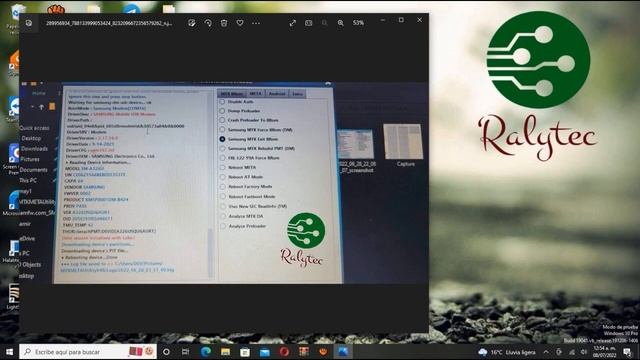Open File Explorer from the taskbar
640x360 pixels.
tap(225, 351)
